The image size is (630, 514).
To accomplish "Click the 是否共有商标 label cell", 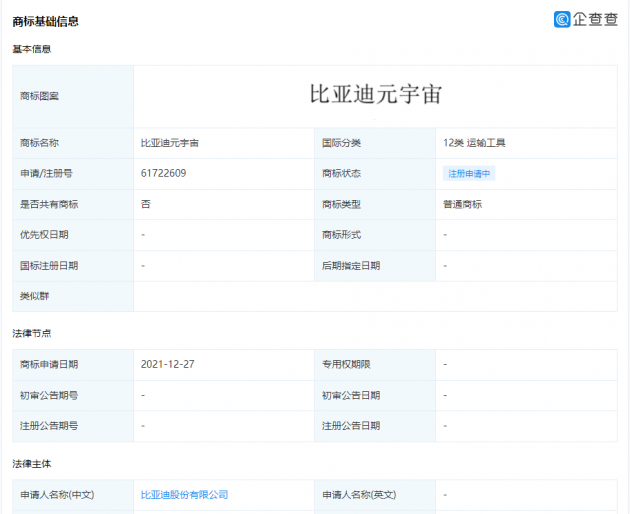I will tap(73, 204).
